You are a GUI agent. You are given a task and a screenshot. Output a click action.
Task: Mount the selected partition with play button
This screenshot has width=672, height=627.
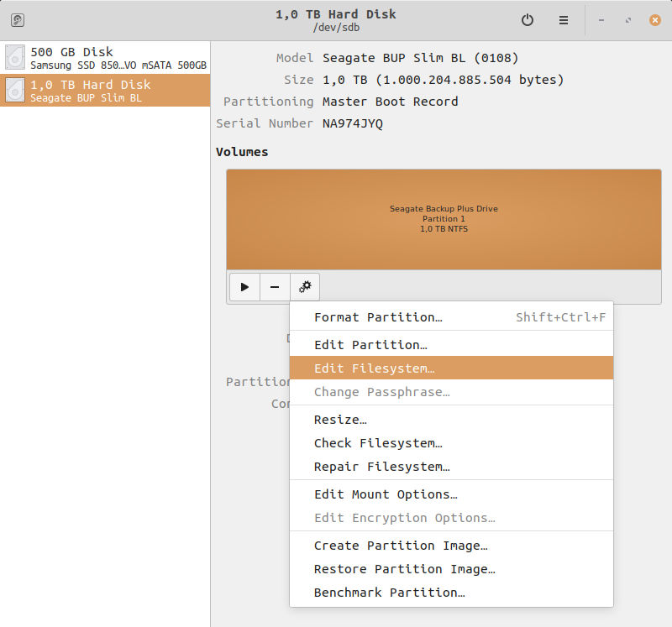244,287
